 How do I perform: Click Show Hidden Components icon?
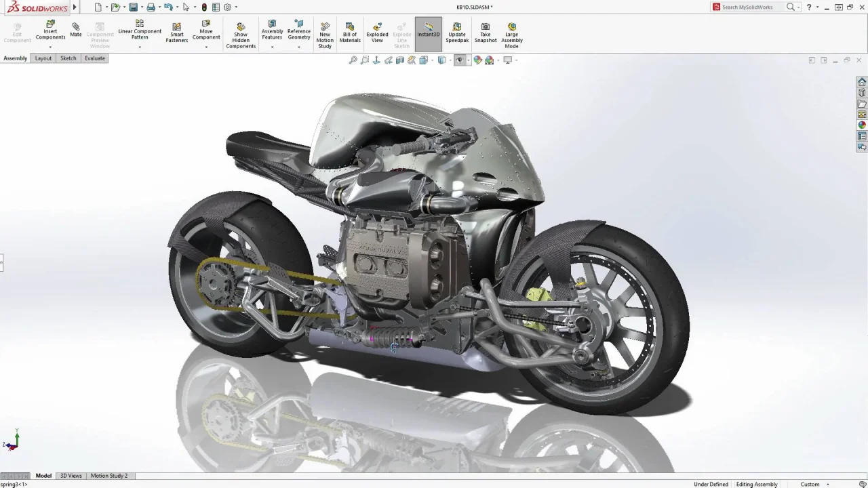tap(241, 34)
